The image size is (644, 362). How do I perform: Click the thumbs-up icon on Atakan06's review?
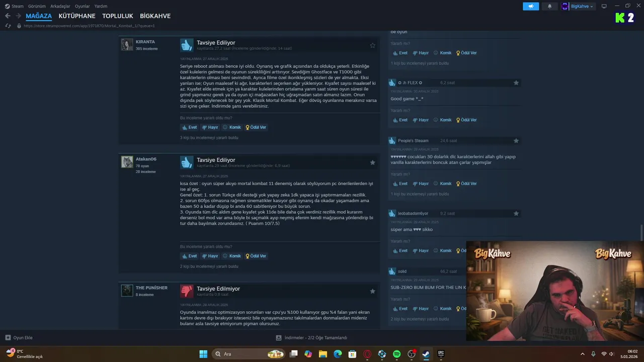187,162
